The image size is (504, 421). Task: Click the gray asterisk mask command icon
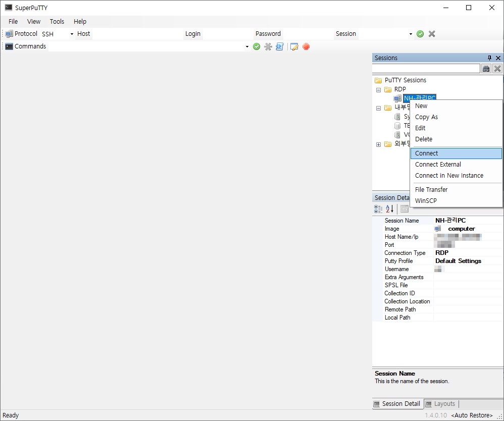tap(268, 46)
